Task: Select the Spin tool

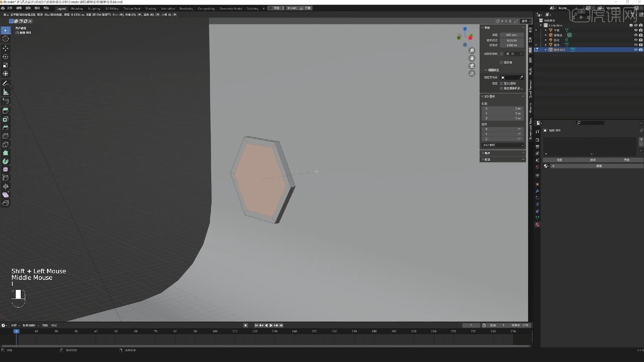Action: (6, 161)
